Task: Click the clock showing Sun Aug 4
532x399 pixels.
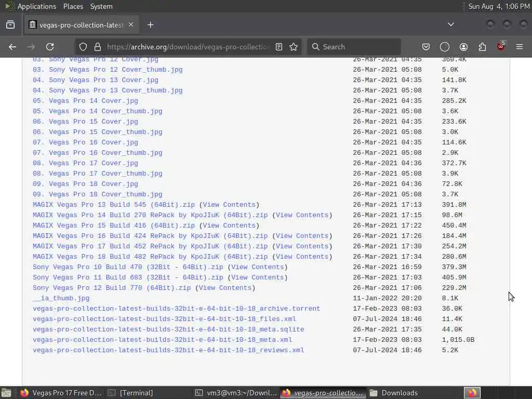Action: click(x=499, y=6)
